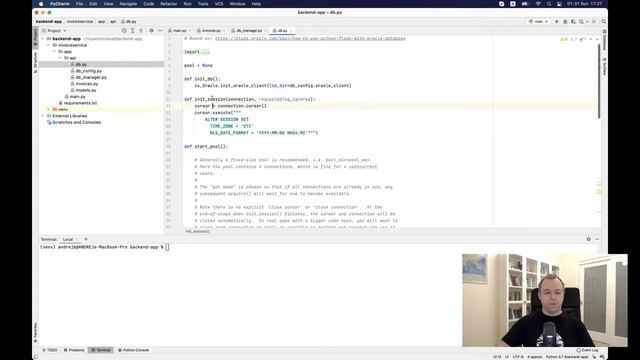Select models.py in project tree
640x360 pixels.
[86, 90]
